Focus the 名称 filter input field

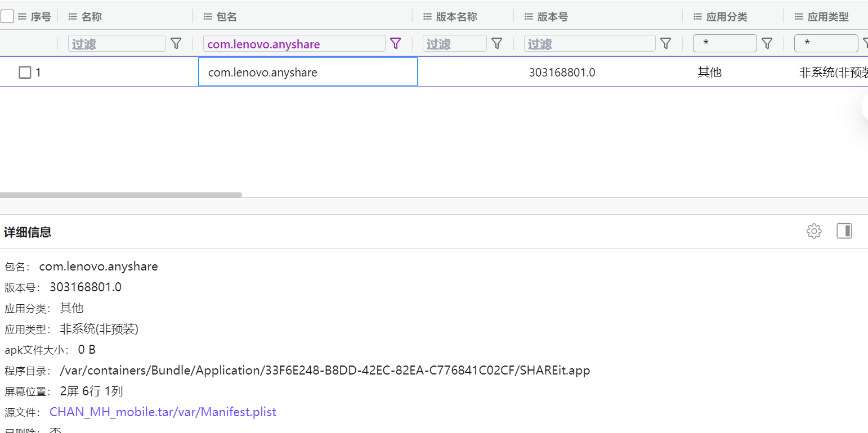pos(117,43)
